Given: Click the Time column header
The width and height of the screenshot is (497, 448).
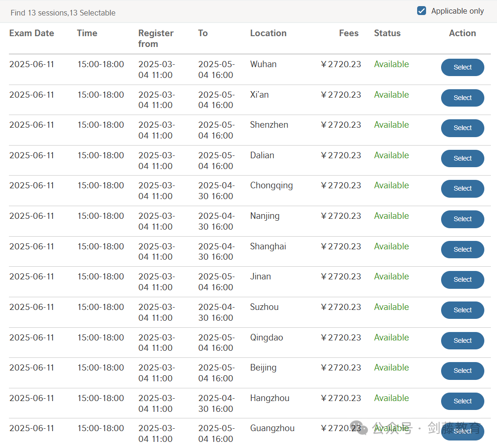Looking at the screenshot, I should coord(87,33).
